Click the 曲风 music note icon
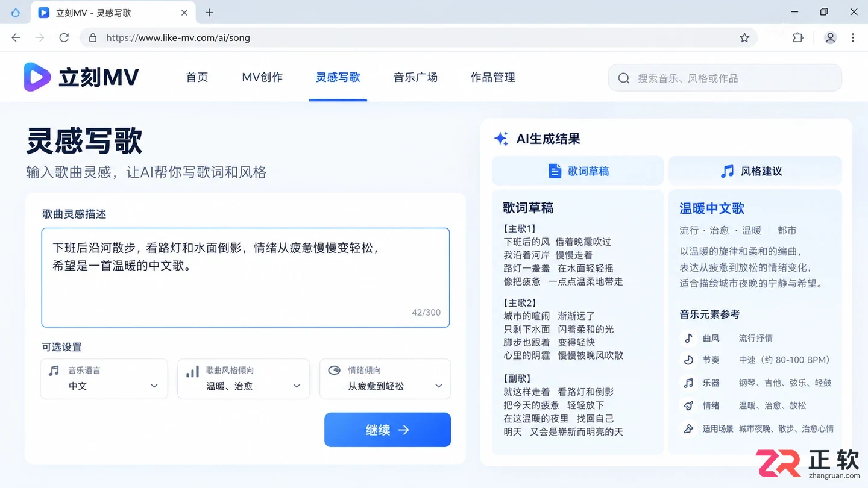This screenshot has width=868, height=488. coord(688,338)
